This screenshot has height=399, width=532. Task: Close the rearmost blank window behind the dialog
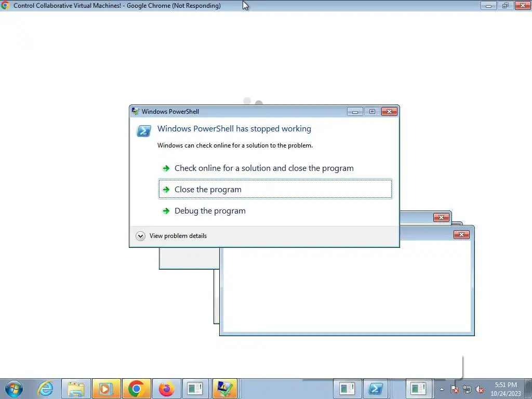[441, 218]
